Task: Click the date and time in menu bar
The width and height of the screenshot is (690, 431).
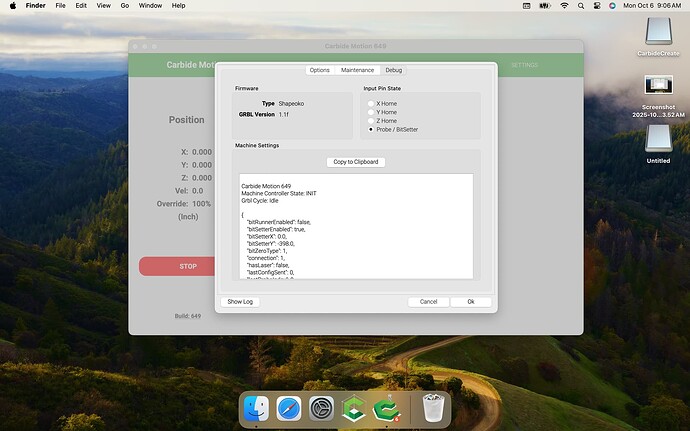Action: (x=652, y=6)
